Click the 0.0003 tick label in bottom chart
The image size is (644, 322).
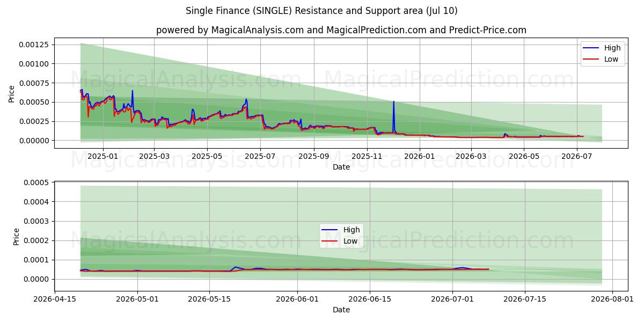pyautogui.click(x=36, y=222)
